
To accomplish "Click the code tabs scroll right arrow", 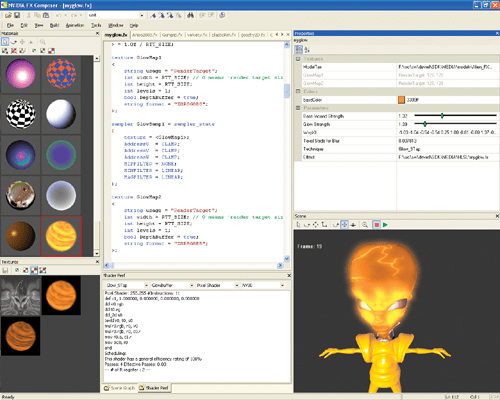I will [282, 34].
